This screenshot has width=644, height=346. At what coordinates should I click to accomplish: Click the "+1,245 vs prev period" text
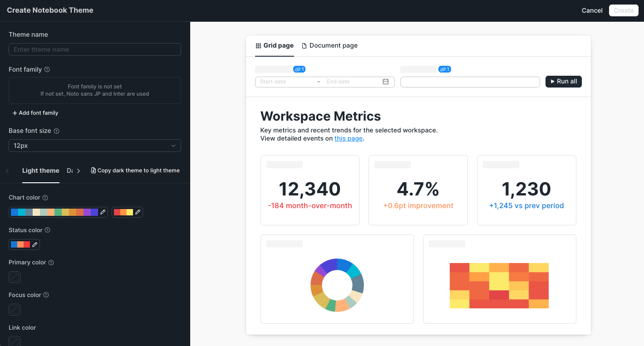[x=526, y=205]
